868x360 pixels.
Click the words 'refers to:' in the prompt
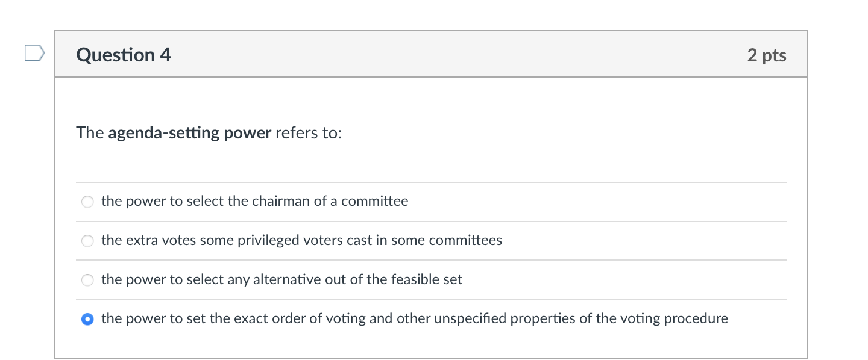click(x=309, y=133)
